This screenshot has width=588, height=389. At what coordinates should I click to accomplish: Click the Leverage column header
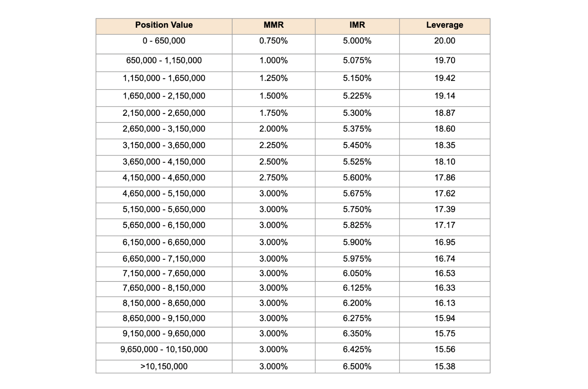[x=444, y=25]
